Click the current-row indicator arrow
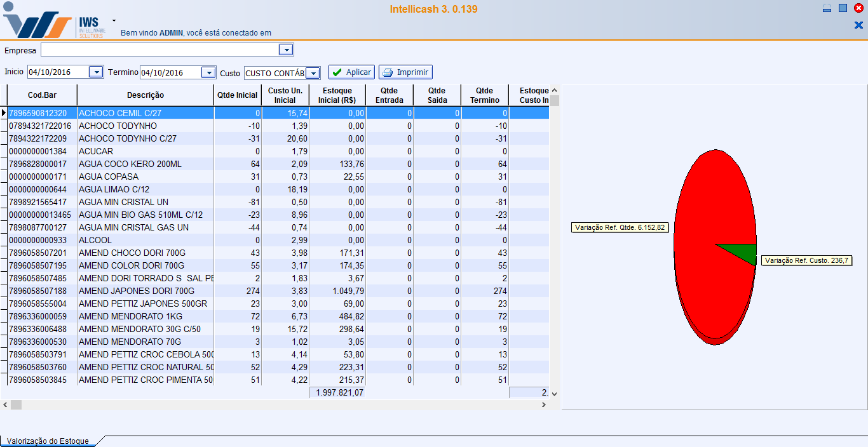 click(4, 113)
